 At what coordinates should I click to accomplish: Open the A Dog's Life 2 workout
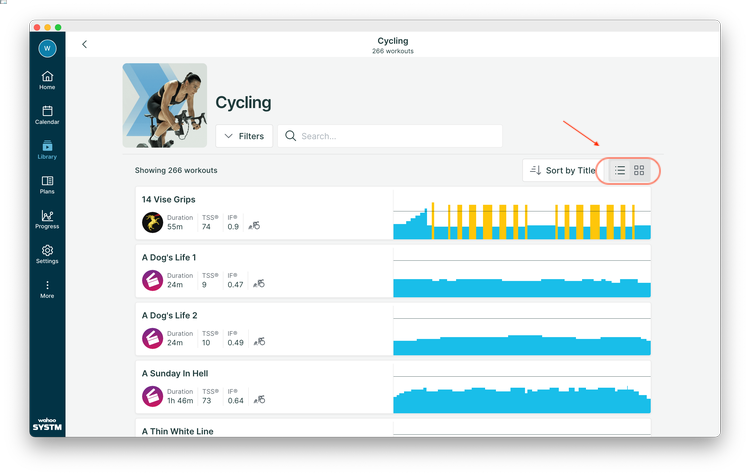click(x=393, y=329)
